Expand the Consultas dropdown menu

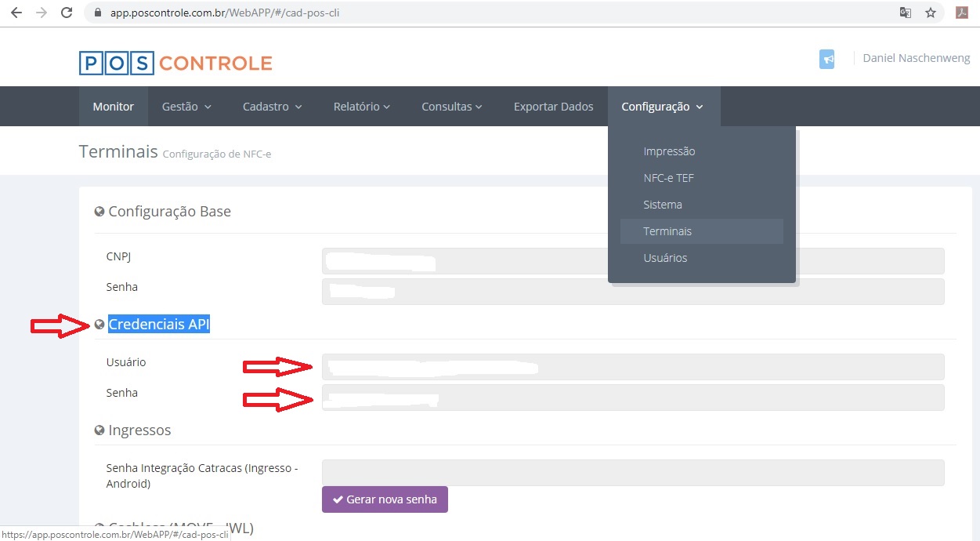(x=452, y=107)
